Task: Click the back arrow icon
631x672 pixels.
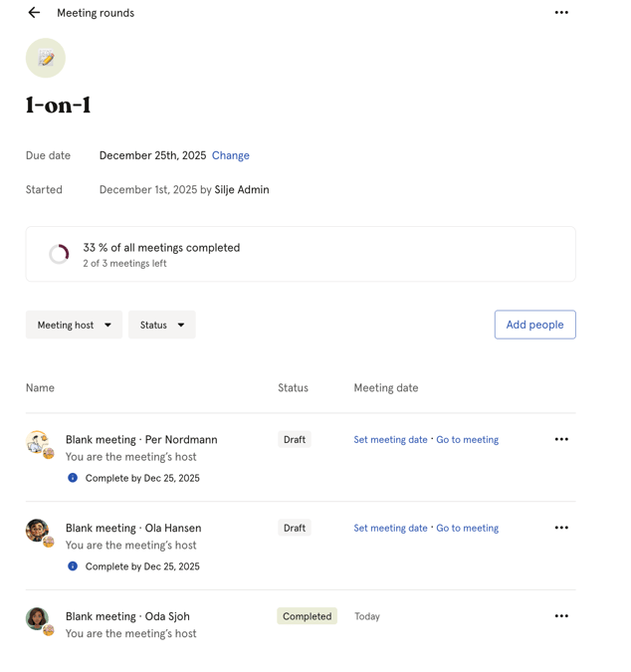Action: [34, 13]
